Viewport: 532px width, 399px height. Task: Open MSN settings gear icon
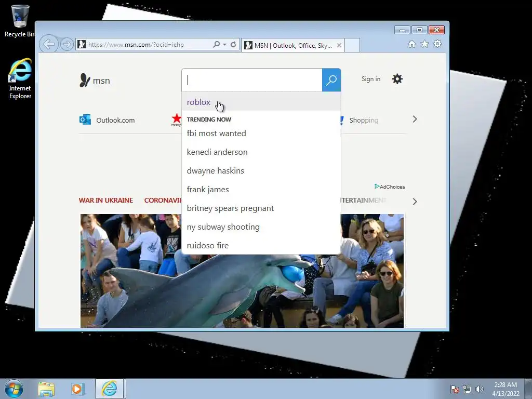(397, 79)
